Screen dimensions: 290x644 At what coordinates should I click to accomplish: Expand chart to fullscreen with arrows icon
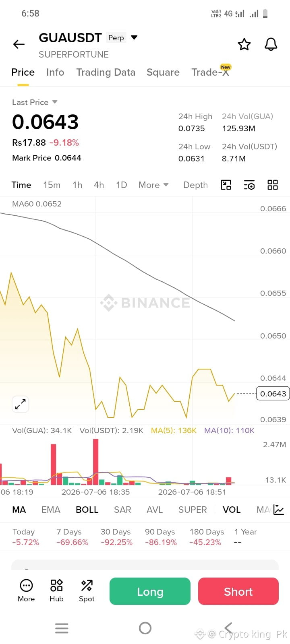point(20,404)
